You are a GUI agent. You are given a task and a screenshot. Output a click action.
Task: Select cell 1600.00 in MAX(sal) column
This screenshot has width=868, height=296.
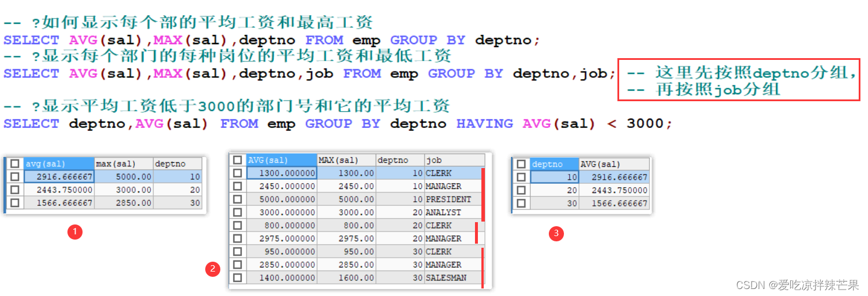pos(347,278)
